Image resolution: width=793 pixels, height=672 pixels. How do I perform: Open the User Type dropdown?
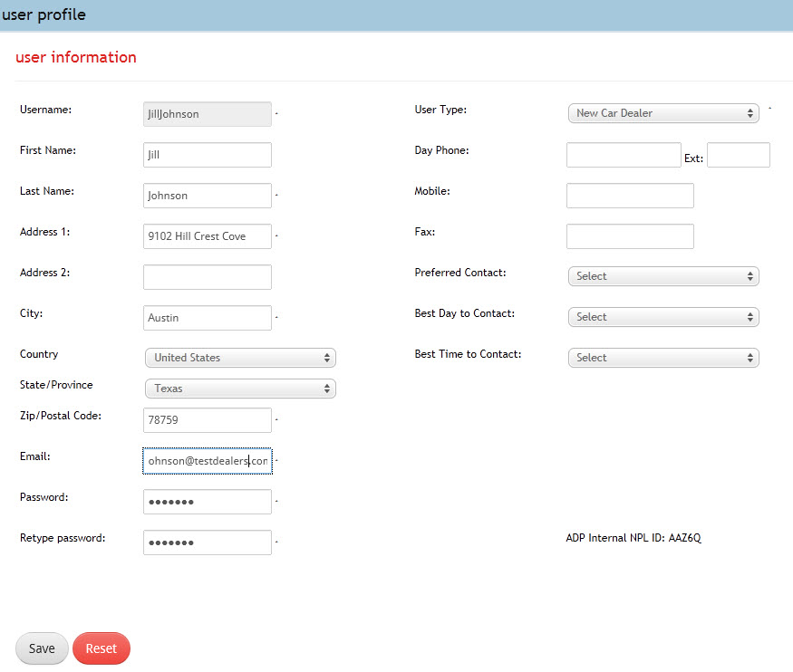[662, 113]
